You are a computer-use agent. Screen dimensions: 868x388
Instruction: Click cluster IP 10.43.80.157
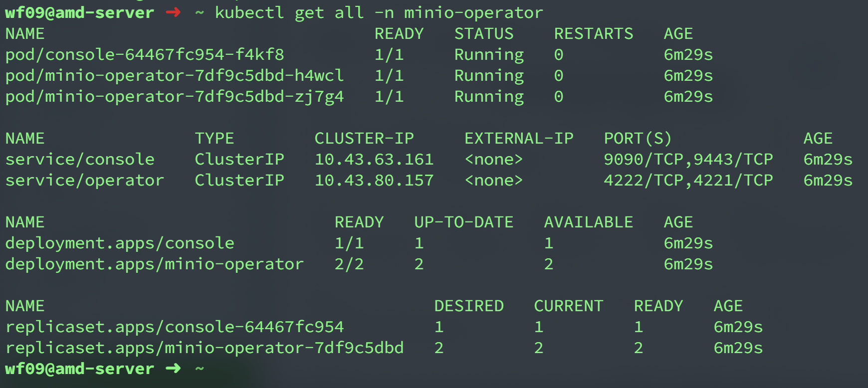click(374, 180)
